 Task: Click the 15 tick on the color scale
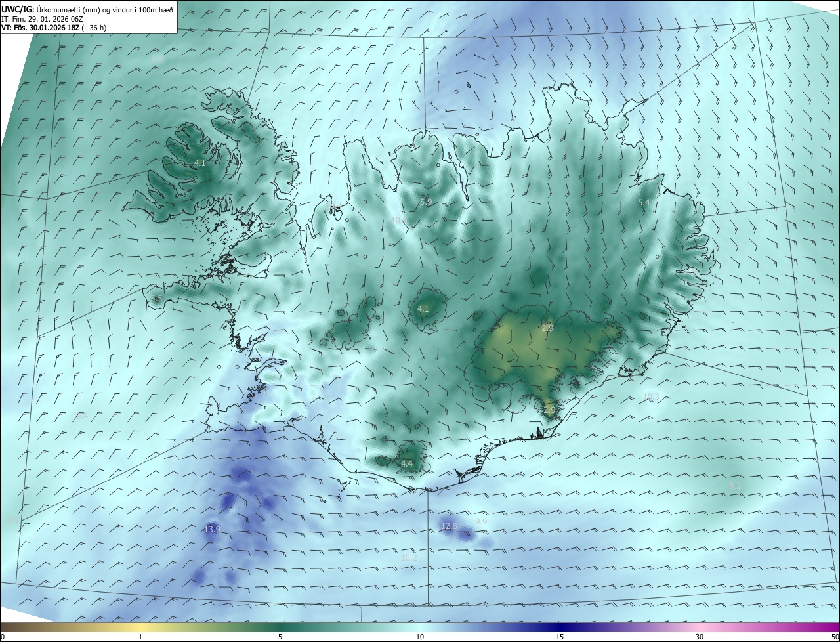point(560,637)
